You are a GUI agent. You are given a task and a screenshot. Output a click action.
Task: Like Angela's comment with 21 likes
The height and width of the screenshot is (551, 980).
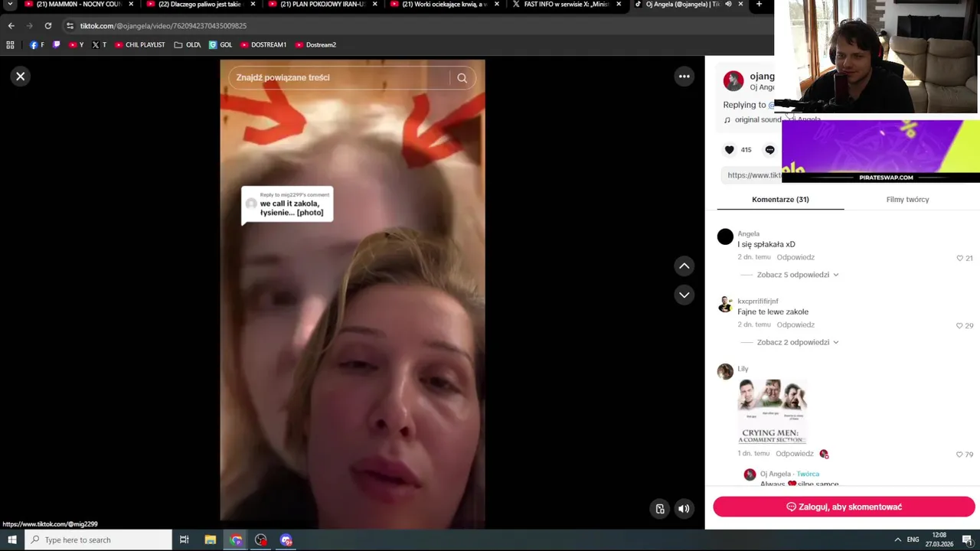click(959, 259)
